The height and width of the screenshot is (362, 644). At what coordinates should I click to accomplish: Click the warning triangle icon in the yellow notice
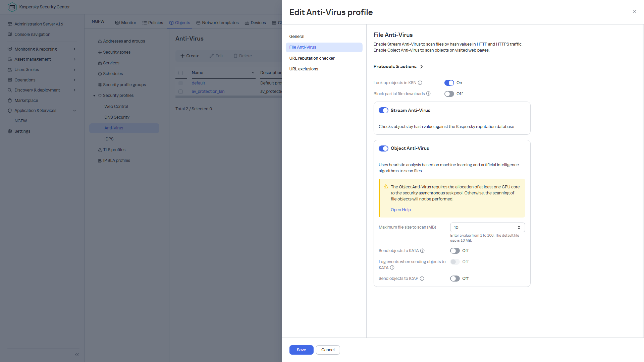click(386, 187)
